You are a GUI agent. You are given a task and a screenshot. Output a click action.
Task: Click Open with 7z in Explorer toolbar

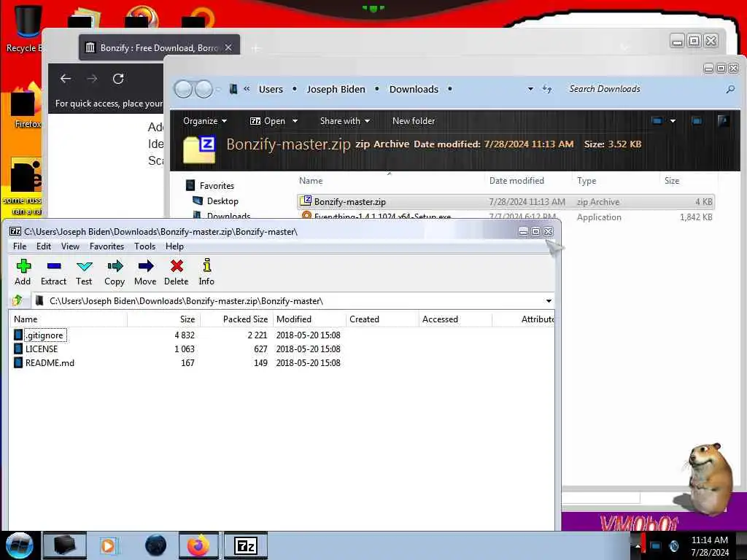(x=267, y=121)
